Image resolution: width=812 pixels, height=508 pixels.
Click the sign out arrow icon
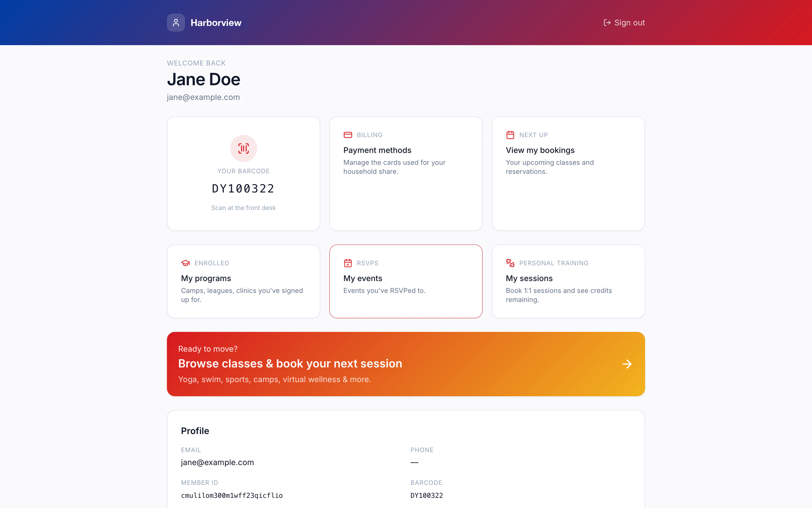click(607, 23)
